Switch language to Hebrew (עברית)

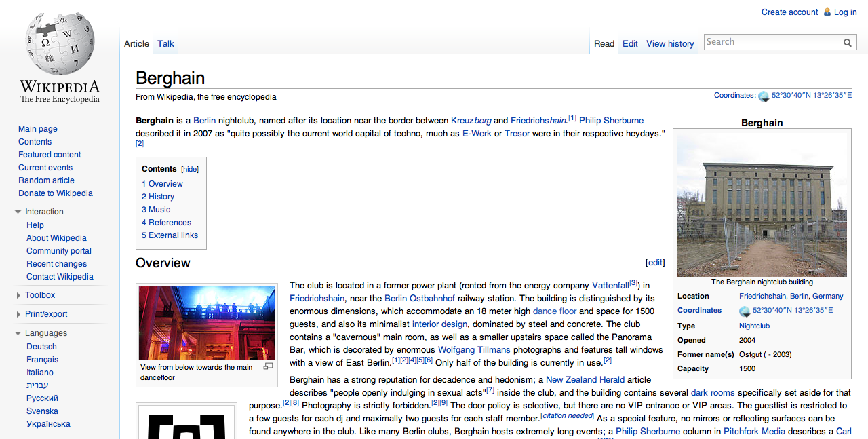(x=37, y=385)
